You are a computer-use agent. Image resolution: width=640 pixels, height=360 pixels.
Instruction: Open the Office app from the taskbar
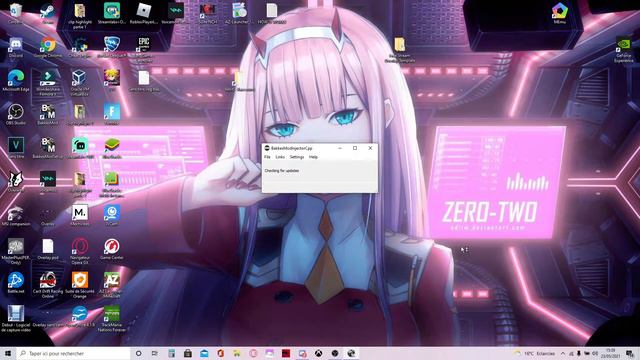(x=220, y=353)
